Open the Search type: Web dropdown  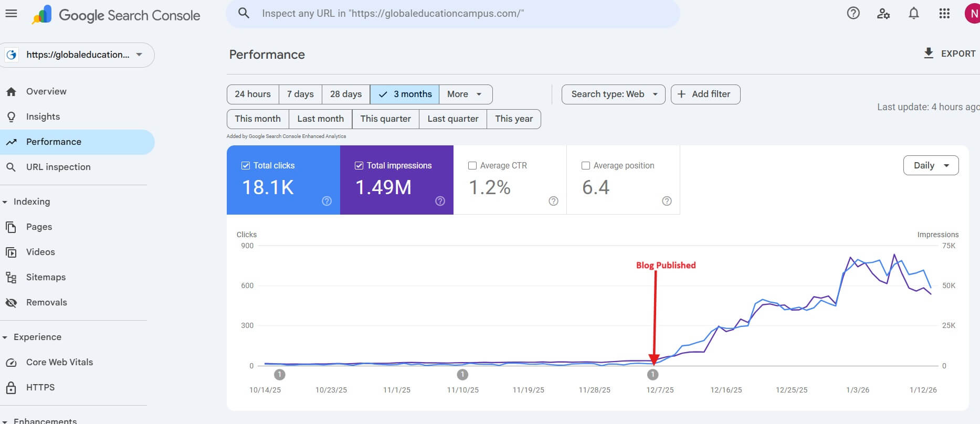click(x=613, y=94)
